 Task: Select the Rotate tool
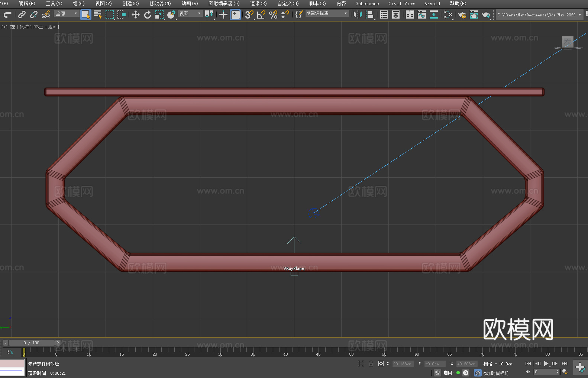click(x=148, y=14)
